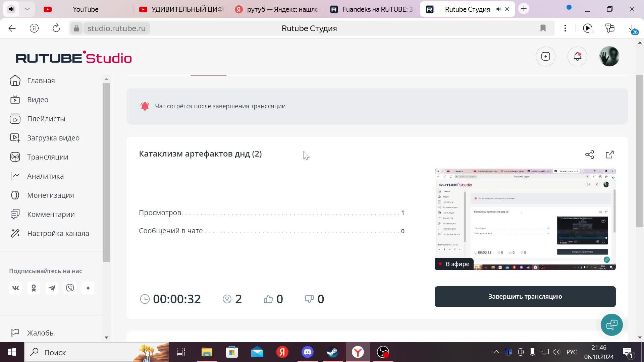The width and height of the screenshot is (644, 362).
Task: Select the Подписывайтесь ВКонтакте icon
Action: coord(15,288)
